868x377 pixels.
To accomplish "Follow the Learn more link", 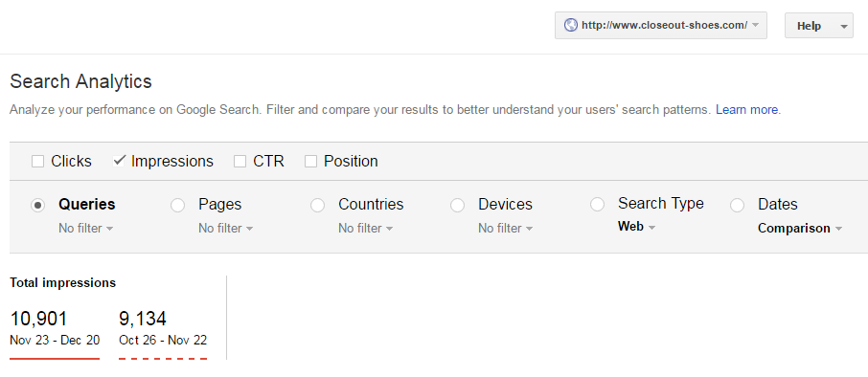I will pos(746,109).
